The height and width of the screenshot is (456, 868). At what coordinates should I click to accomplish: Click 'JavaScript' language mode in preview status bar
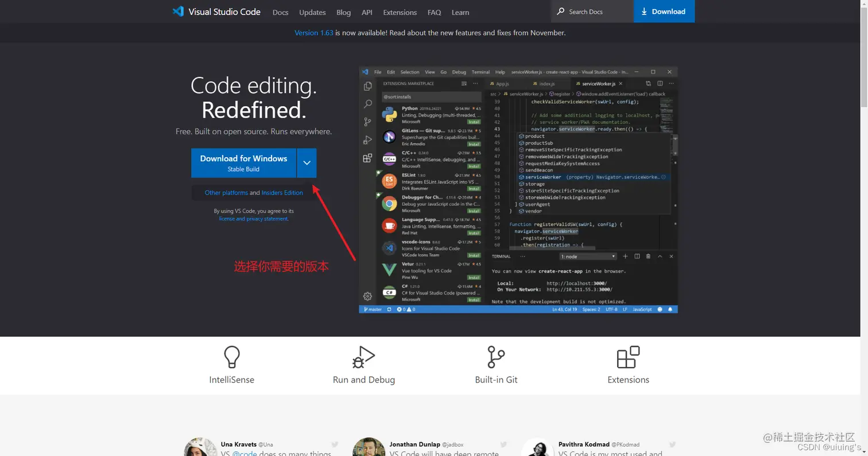click(642, 309)
